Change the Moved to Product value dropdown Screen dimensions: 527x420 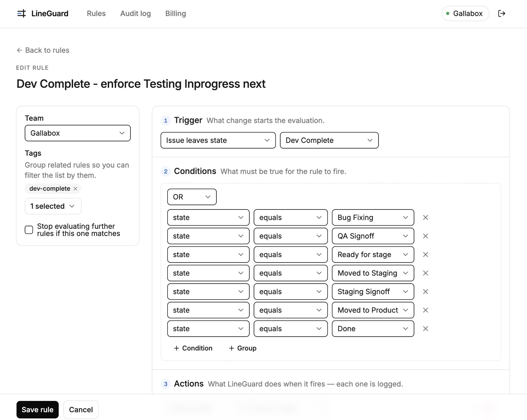click(x=373, y=310)
